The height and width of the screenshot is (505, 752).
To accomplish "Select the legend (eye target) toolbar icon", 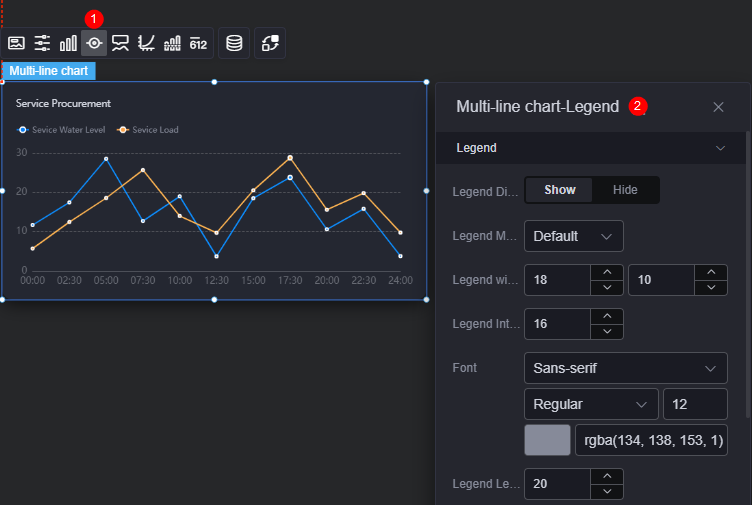I will point(94,43).
